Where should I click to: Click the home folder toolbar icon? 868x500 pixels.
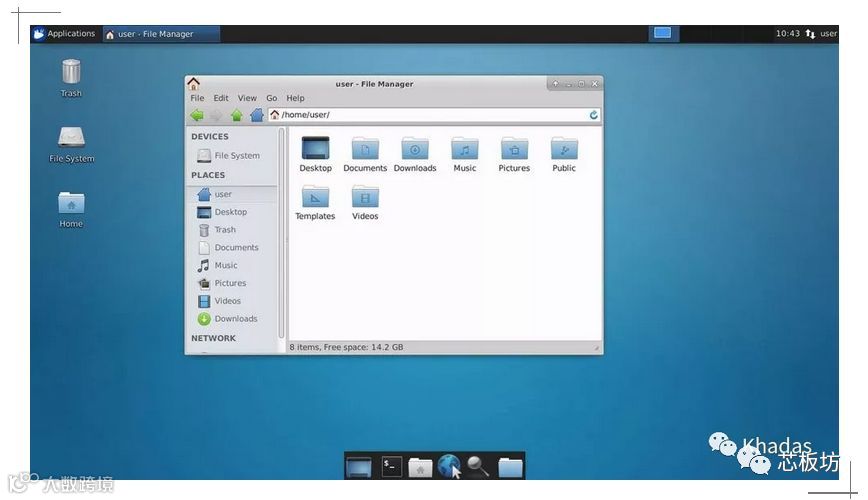[256, 115]
